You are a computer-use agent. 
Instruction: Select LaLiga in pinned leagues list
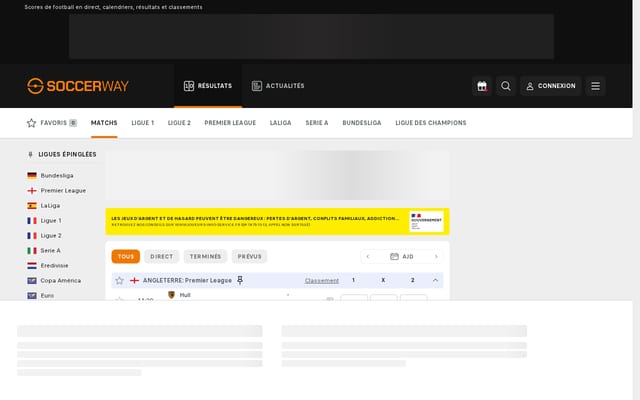pyautogui.click(x=50, y=206)
